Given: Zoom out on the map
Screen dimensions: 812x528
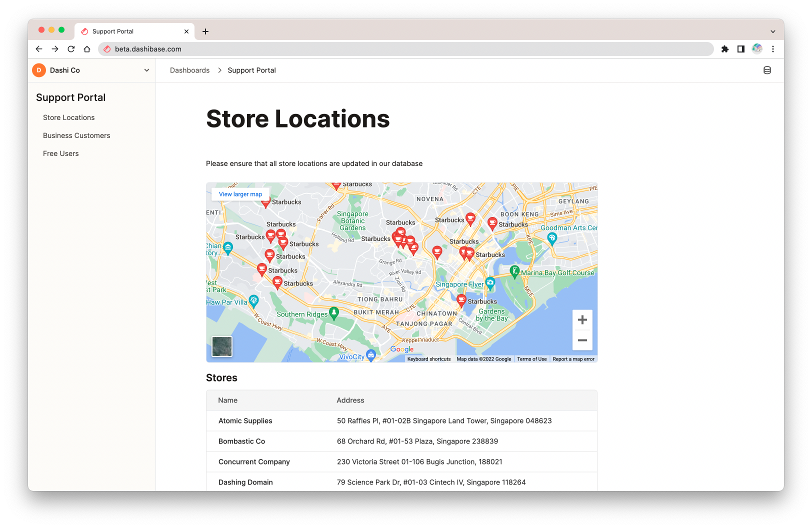Looking at the screenshot, I should 582,340.
